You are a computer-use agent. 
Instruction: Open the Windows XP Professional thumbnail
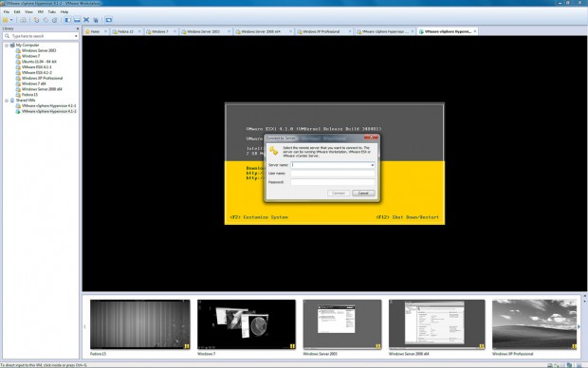534,324
